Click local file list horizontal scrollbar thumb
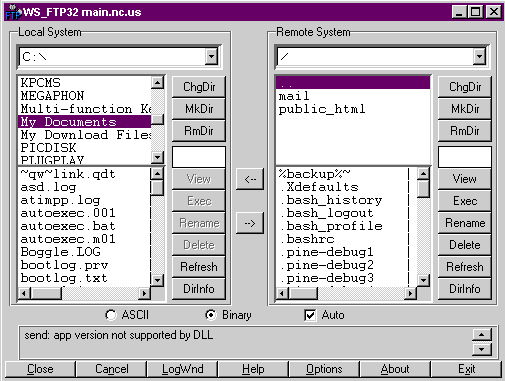The image size is (505, 381). [46, 293]
